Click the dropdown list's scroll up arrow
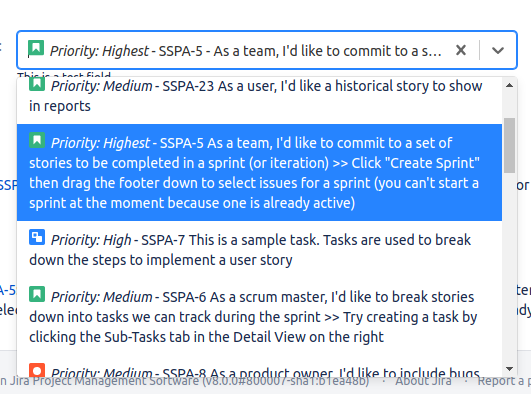Viewport: 531px width, 394px height. coord(509,85)
